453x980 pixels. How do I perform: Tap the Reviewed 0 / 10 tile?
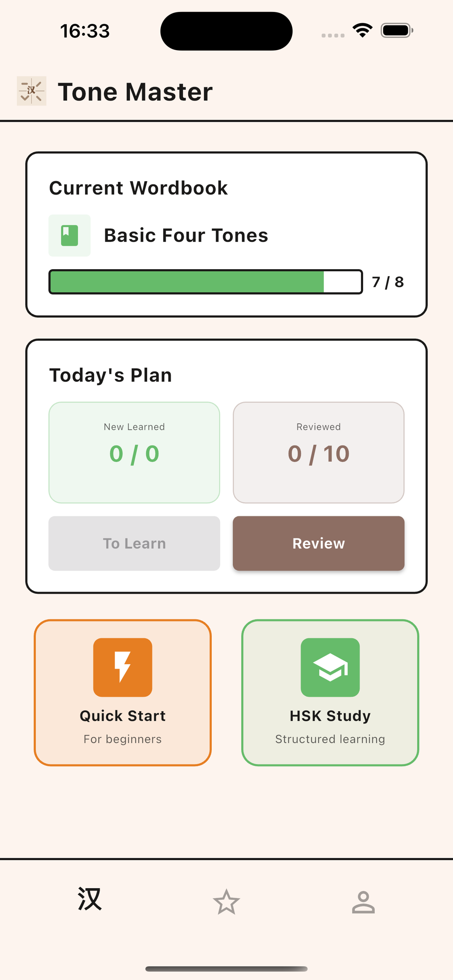tap(318, 452)
